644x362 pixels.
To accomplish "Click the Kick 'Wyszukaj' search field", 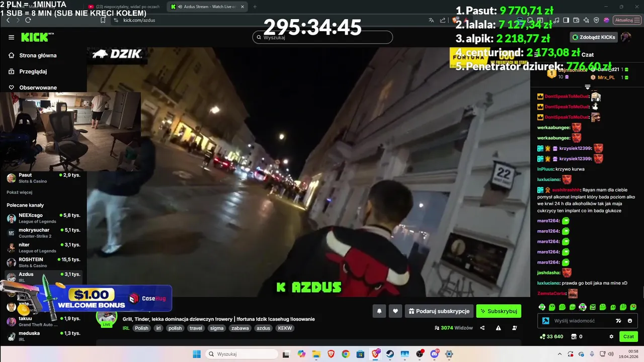I will coord(323,37).
